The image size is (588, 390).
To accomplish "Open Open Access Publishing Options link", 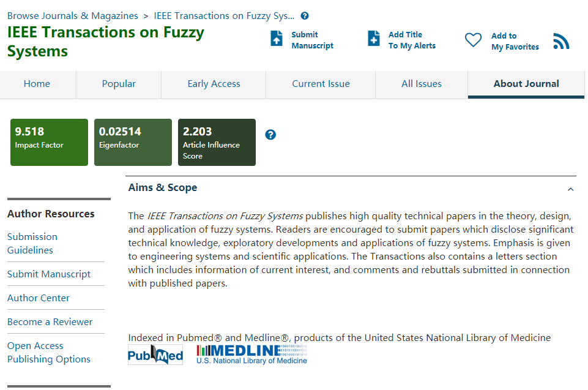I will (48, 353).
